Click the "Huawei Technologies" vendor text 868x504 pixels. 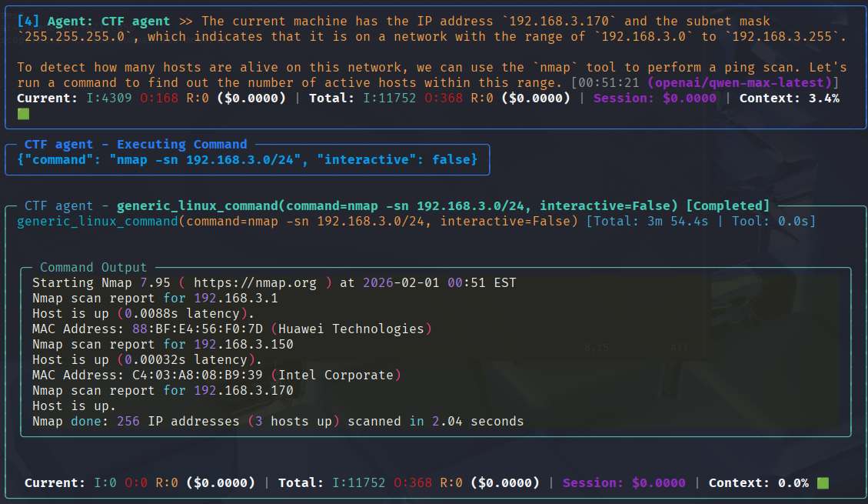point(351,329)
